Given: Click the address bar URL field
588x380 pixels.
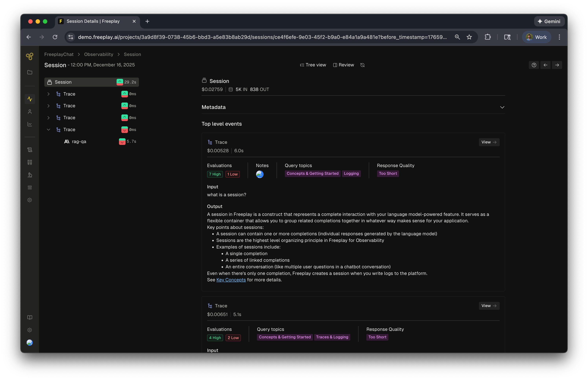Looking at the screenshot, I should (x=262, y=37).
